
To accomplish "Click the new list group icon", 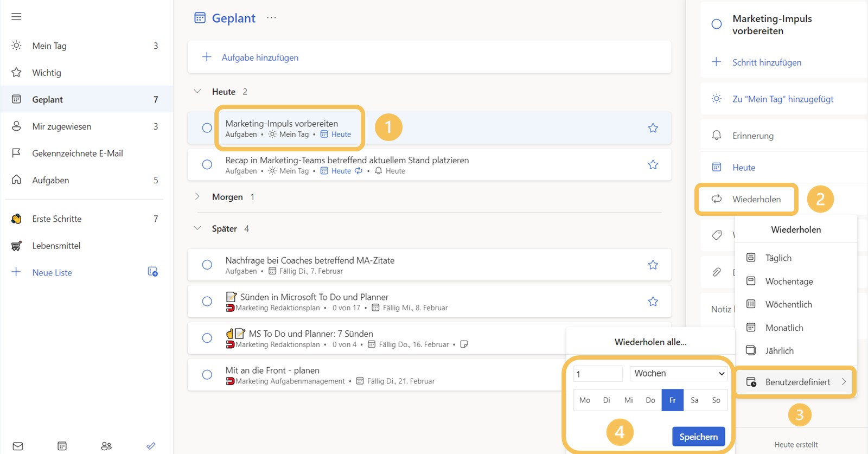I will (x=153, y=272).
